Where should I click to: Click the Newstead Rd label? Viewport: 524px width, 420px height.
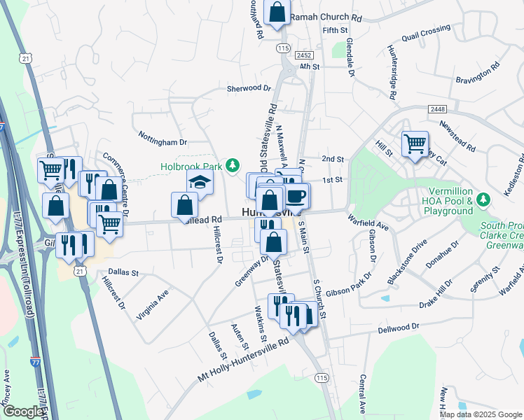[x=457, y=136]
